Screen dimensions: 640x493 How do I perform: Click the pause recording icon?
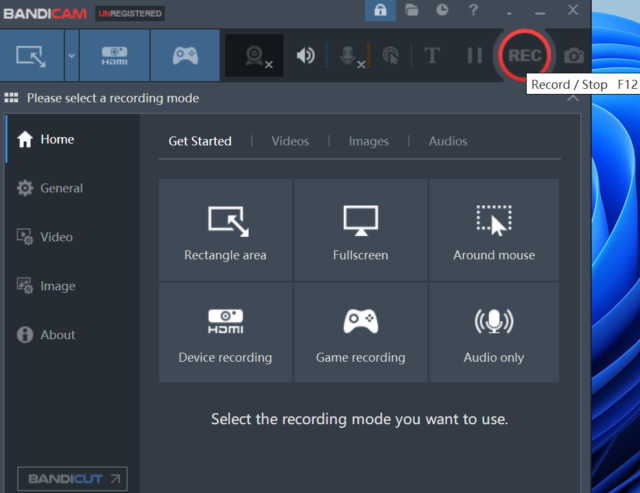point(474,56)
